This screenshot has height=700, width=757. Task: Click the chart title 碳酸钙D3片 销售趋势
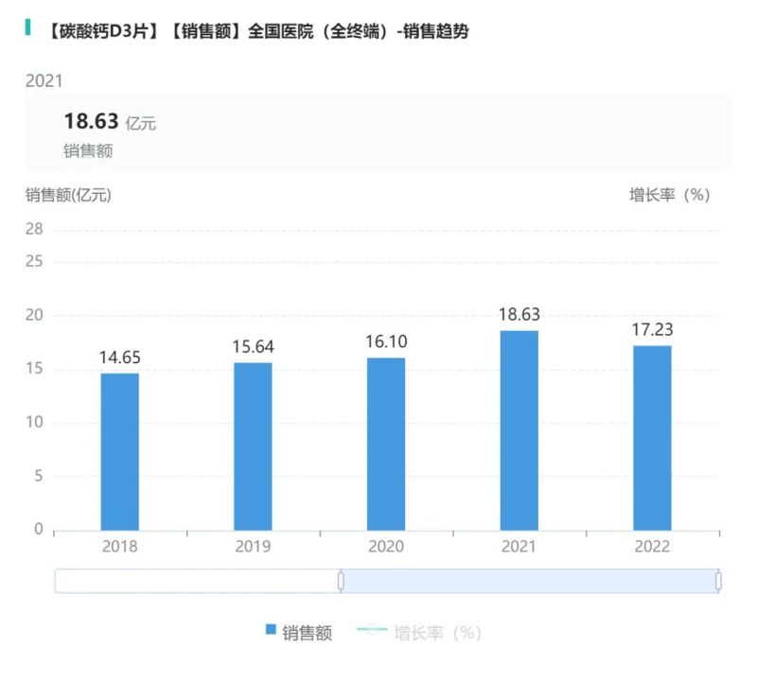[255, 31]
